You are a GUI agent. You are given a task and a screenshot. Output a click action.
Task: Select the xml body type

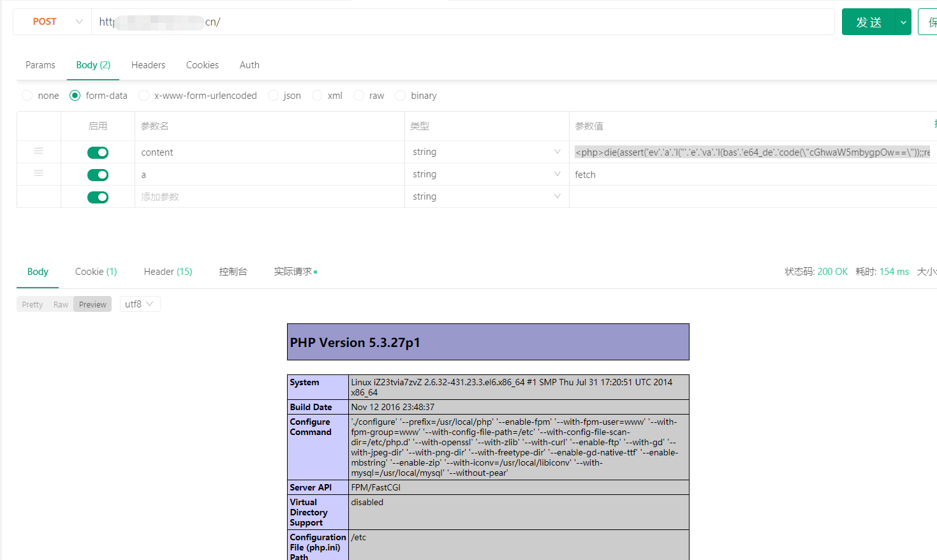(317, 96)
